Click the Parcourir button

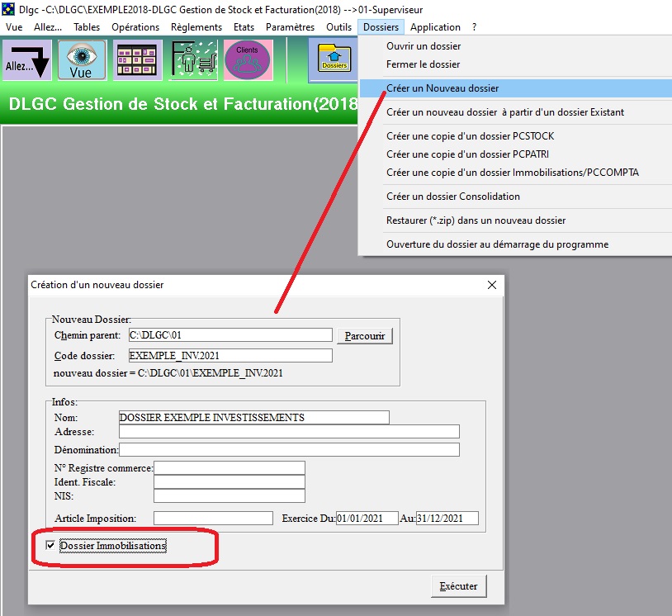pyautogui.click(x=365, y=335)
